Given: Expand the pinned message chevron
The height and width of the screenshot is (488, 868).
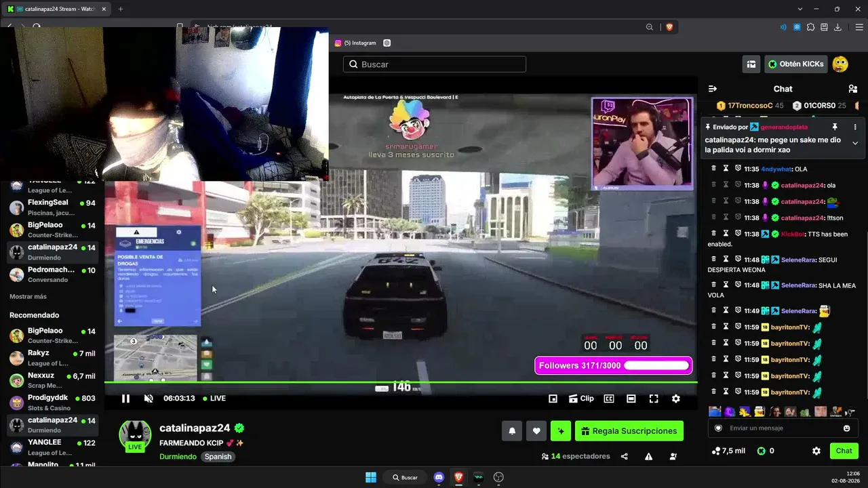Looking at the screenshot, I should click(855, 143).
